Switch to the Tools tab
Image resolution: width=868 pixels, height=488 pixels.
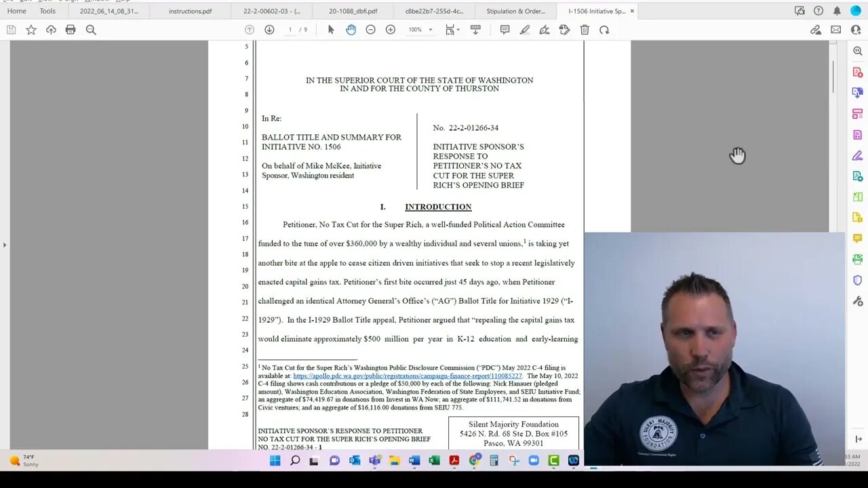(47, 11)
